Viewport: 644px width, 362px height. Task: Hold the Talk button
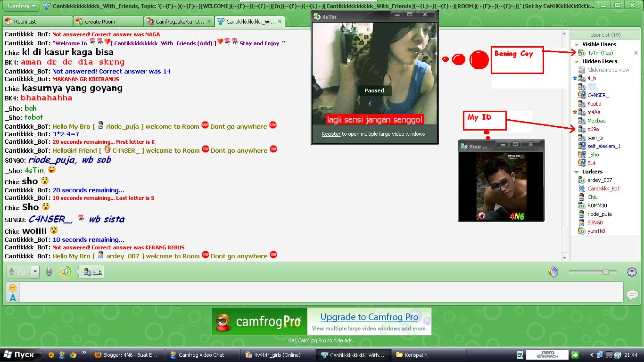pyautogui.click(x=18, y=272)
